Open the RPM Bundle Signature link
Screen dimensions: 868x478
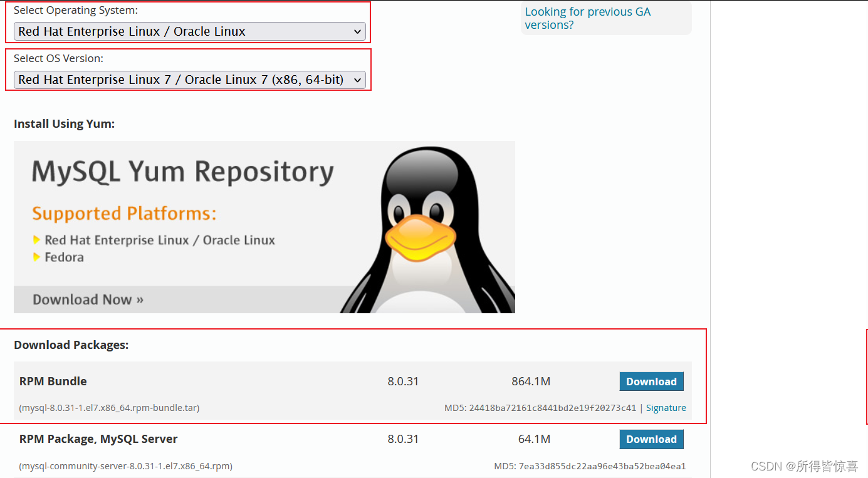(666, 408)
